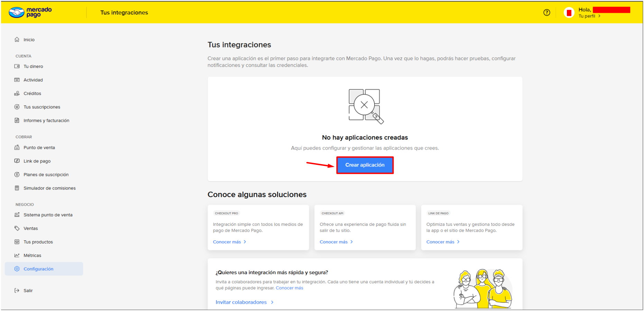Open Ventas menu item
The image size is (644, 311).
pyautogui.click(x=31, y=228)
